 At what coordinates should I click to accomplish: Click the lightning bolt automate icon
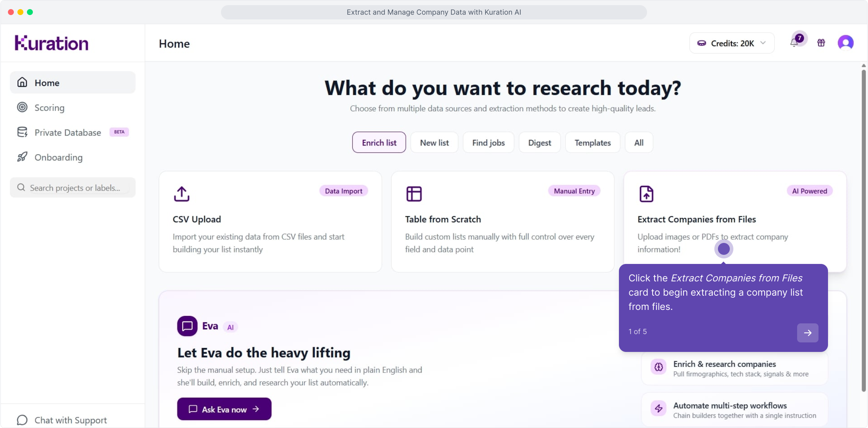[659, 409]
